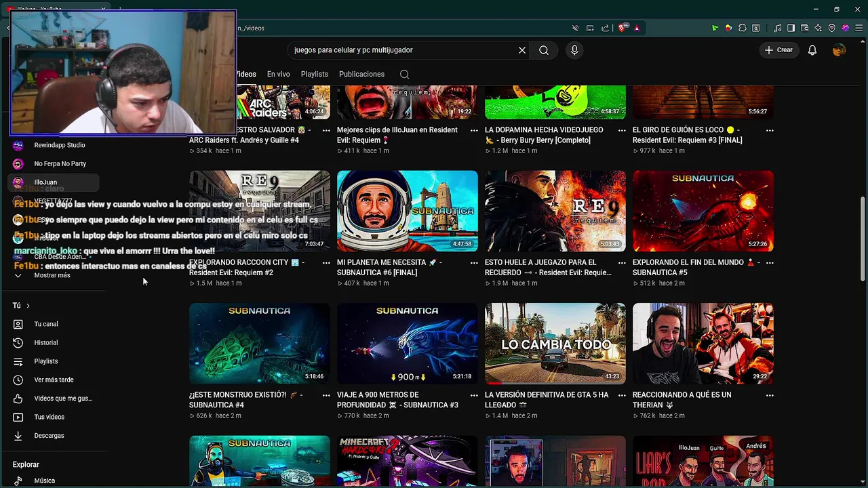Screen dimensions: 868x488
Task: Open options for REACCIONANDO A QUÉ ES UN THERIAN
Action: (x=770, y=395)
